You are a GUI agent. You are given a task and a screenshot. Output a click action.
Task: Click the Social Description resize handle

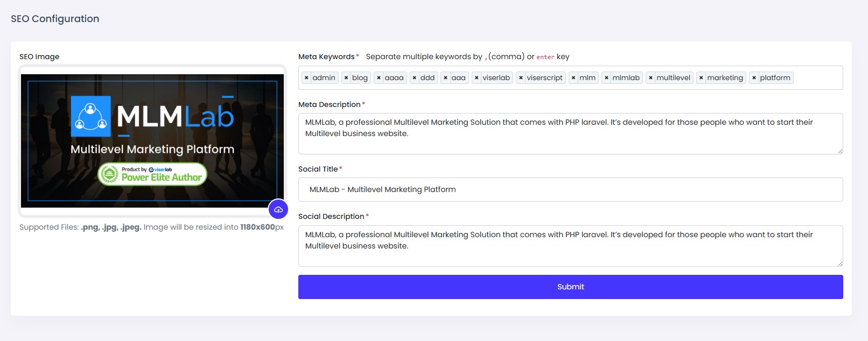point(840,264)
